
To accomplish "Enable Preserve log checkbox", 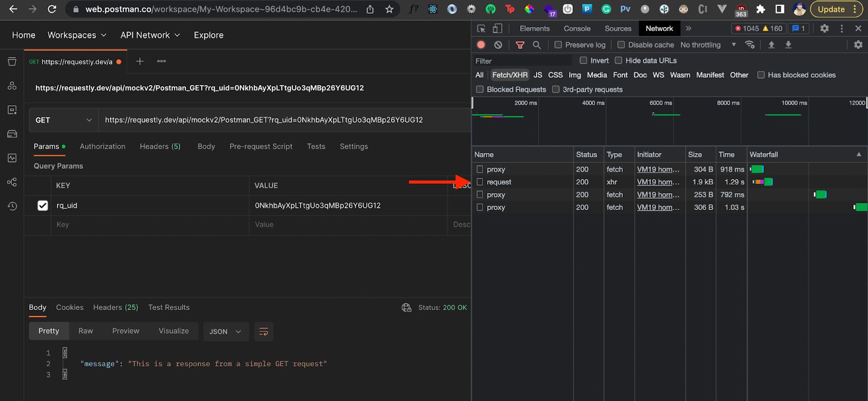I will click(x=558, y=45).
